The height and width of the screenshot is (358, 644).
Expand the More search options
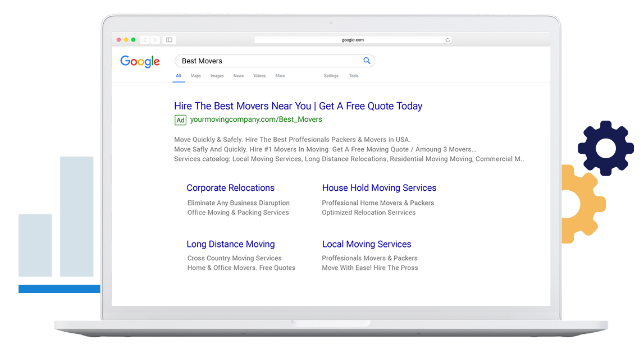[280, 76]
